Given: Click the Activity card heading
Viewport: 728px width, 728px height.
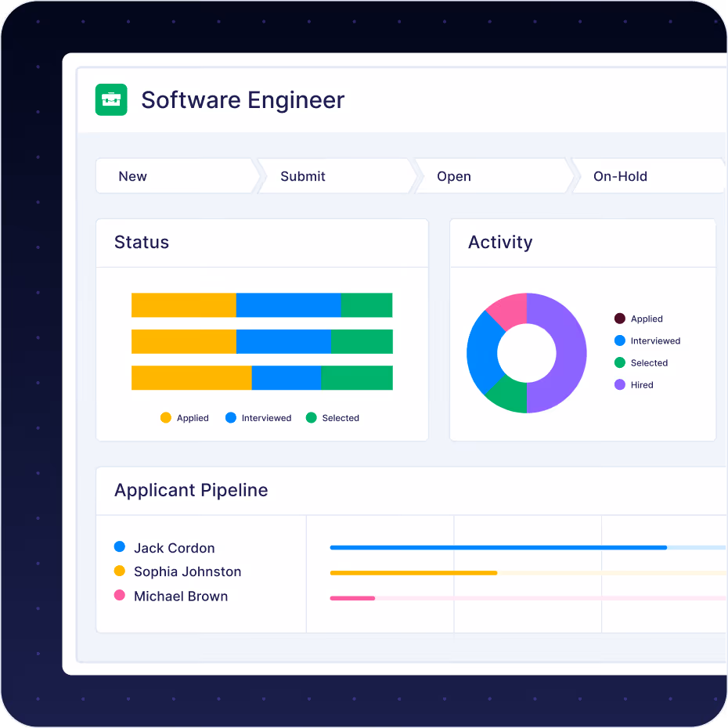Looking at the screenshot, I should click(x=500, y=242).
